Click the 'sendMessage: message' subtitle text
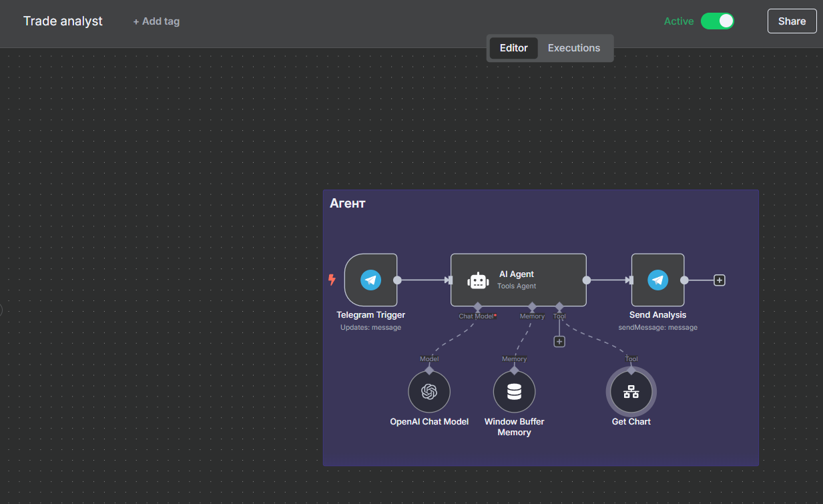823x504 pixels. click(657, 328)
